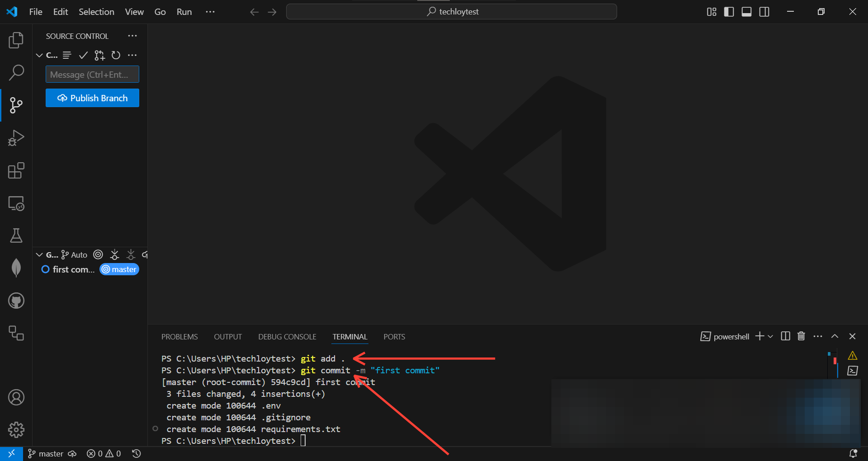The width and height of the screenshot is (868, 461).
Task: Open Run and Debug view
Action: click(16, 138)
